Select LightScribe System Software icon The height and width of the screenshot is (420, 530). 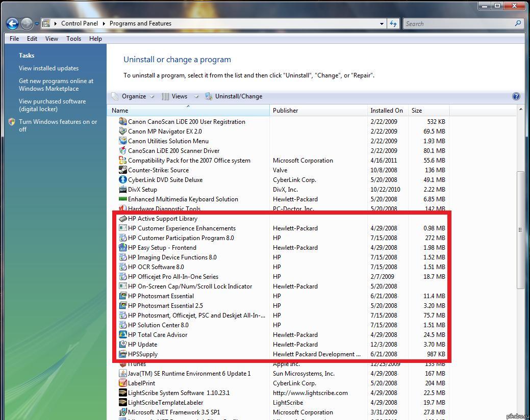123,392
